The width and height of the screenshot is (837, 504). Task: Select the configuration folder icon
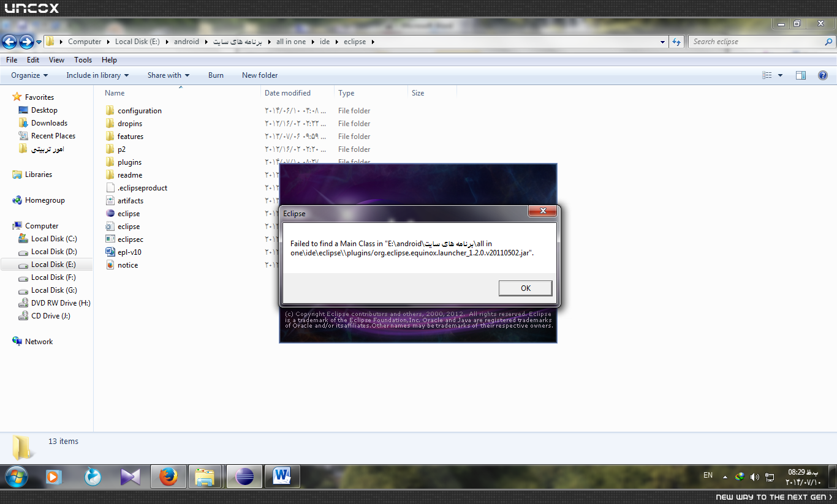tap(110, 111)
